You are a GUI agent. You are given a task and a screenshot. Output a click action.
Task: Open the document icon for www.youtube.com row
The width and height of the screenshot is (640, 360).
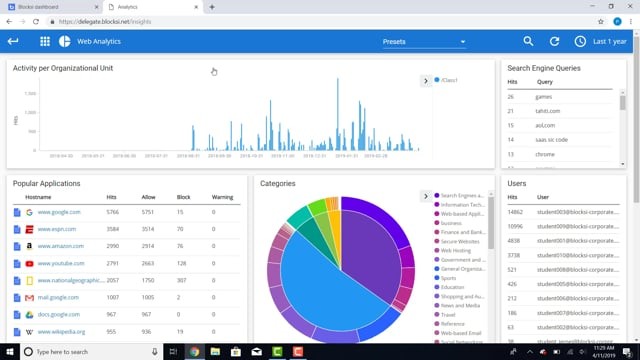tap(17, 264)
